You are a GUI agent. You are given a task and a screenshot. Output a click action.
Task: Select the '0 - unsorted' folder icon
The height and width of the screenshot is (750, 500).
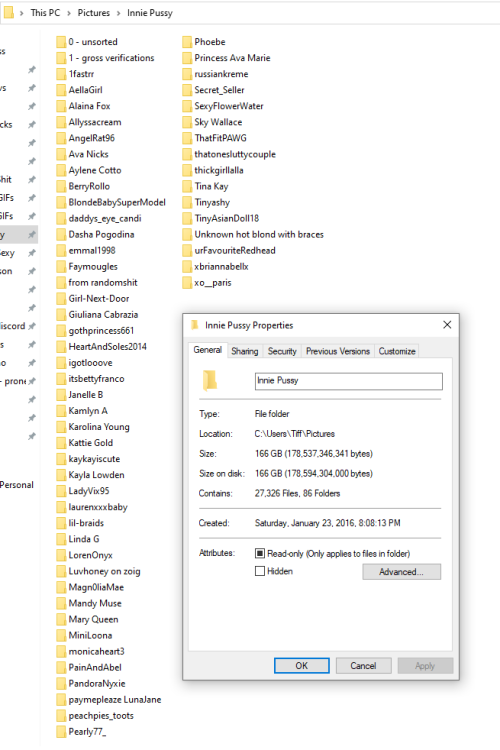pyautogui.click(x=61, y=42)
